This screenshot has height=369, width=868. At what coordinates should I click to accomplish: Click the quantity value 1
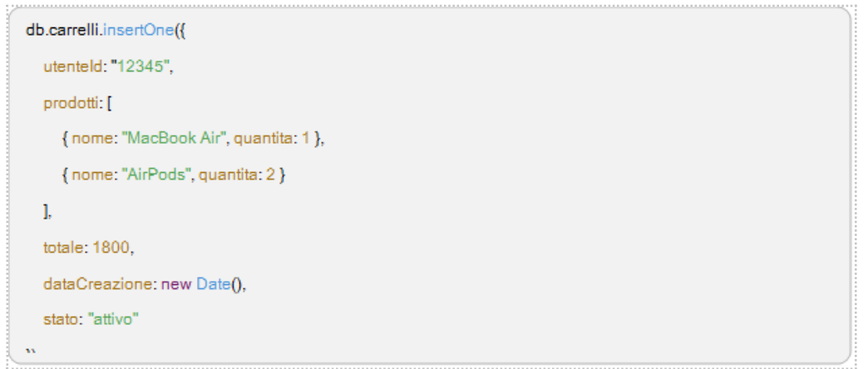click(x=306, y=140)
